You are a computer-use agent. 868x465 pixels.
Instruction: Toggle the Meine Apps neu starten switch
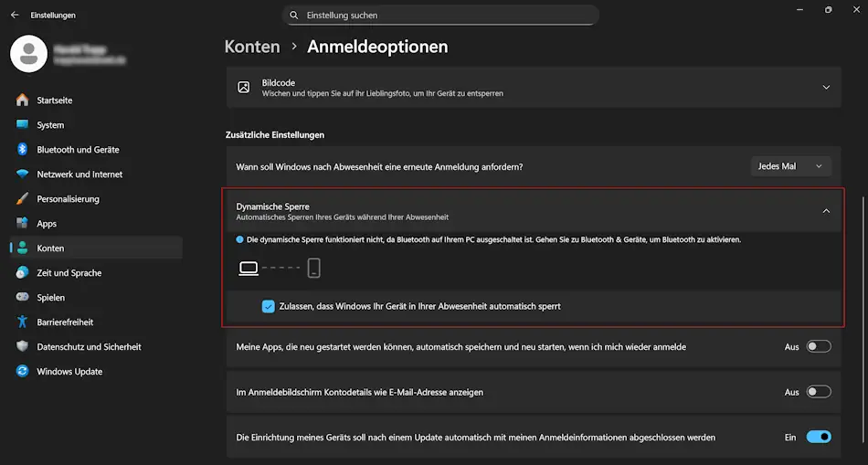pyautogui.click(x=819, y=347)
